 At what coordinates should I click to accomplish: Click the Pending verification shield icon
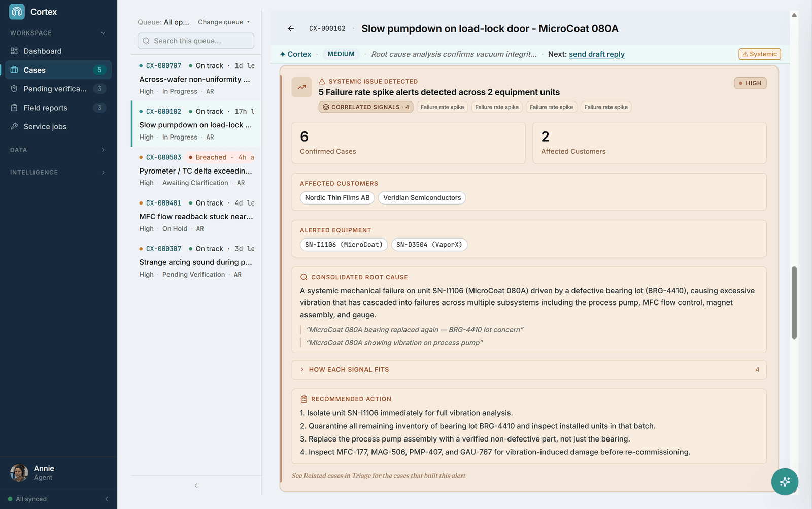[14, 89]
